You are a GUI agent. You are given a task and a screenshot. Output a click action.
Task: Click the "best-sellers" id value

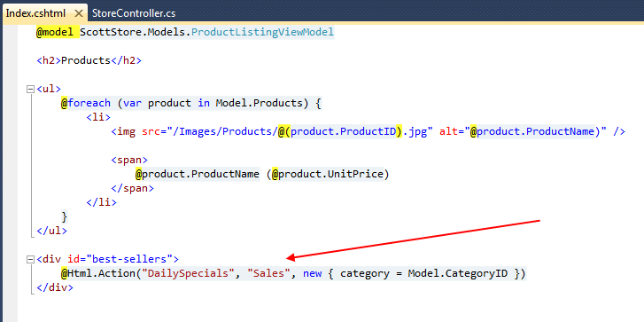point(129,259)
